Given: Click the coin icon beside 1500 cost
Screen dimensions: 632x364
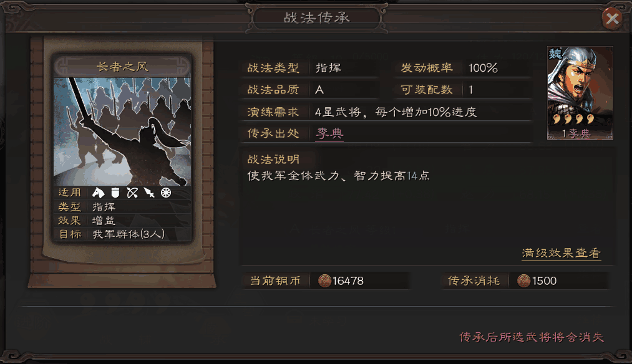Looking at the screenshot, I should pyautogui.click(x=523, y=280).
